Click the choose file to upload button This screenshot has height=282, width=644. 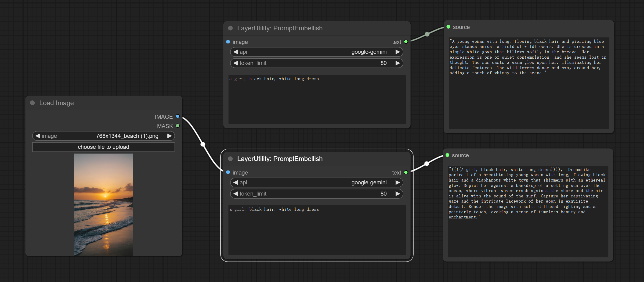(x=104, y=147)
